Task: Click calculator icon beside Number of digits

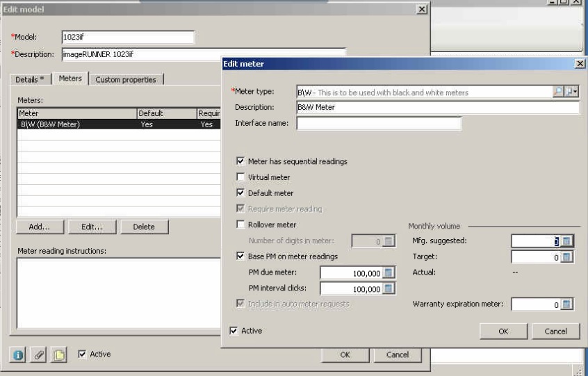Action: click(x=389, y=241)
